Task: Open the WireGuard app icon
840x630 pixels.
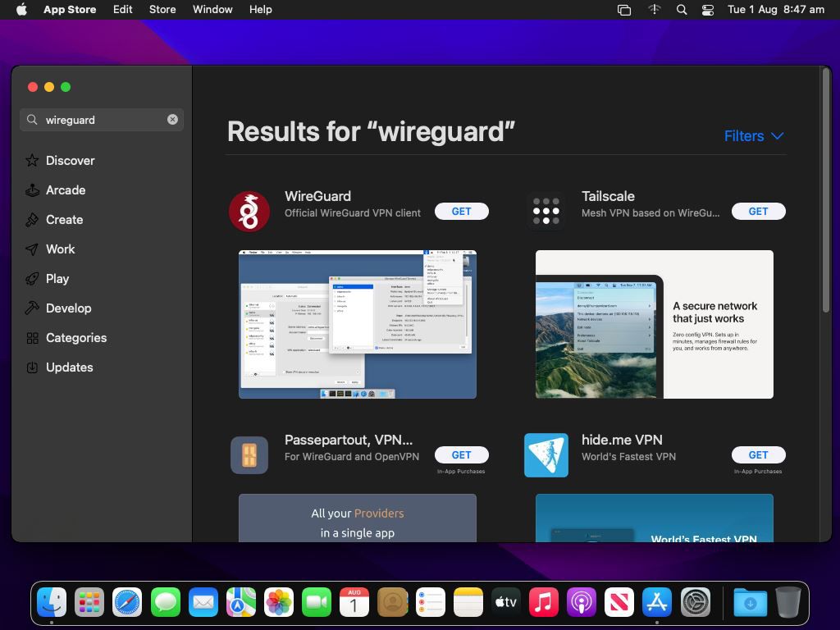Action: coord(249,211)
